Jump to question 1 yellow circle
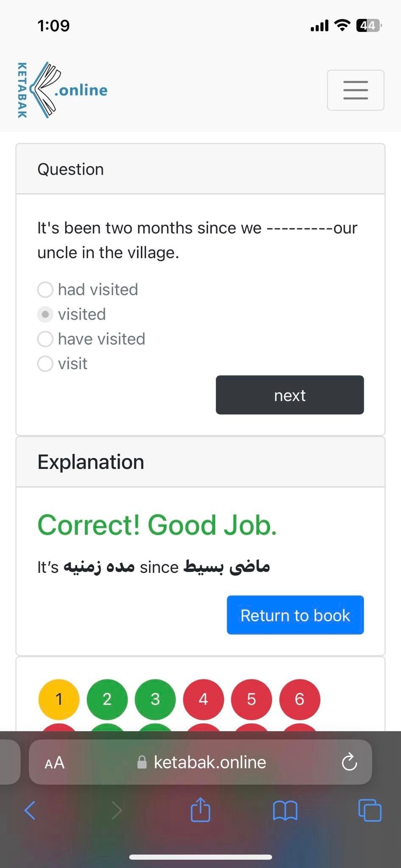Image resolution: width=401 pixels, height=868 pixels. 59,699
